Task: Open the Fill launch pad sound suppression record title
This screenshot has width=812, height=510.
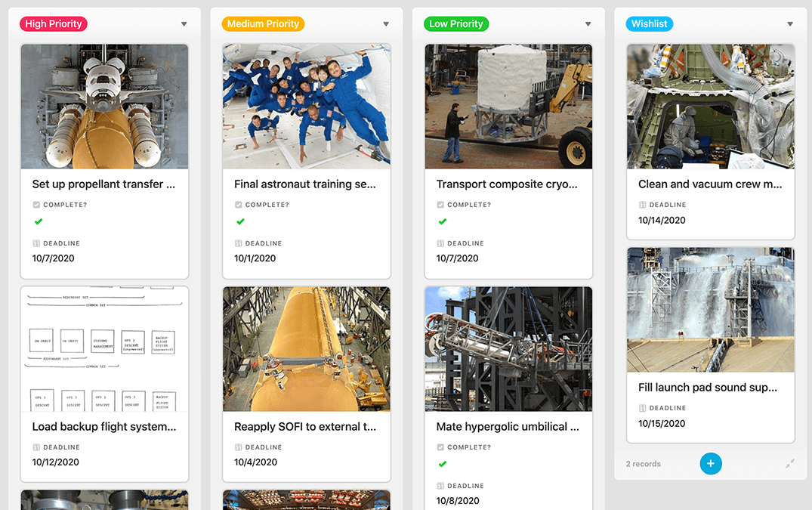Action: tap(708, 388)
